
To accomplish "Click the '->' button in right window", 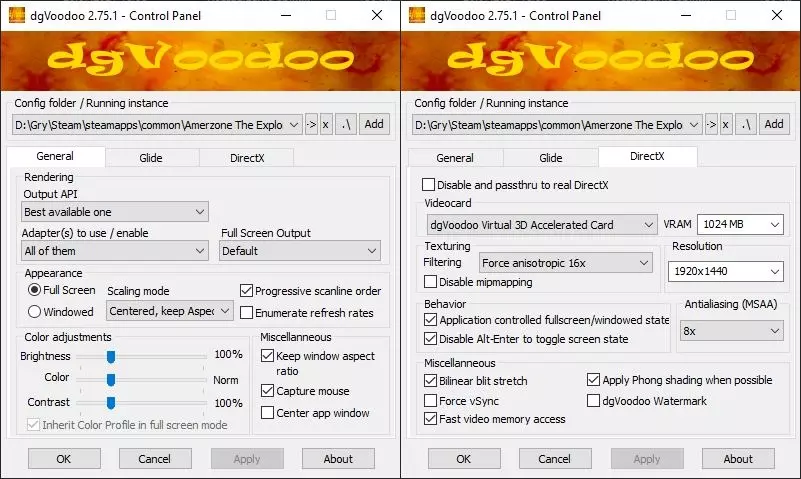I will click(x=711, y=125).
